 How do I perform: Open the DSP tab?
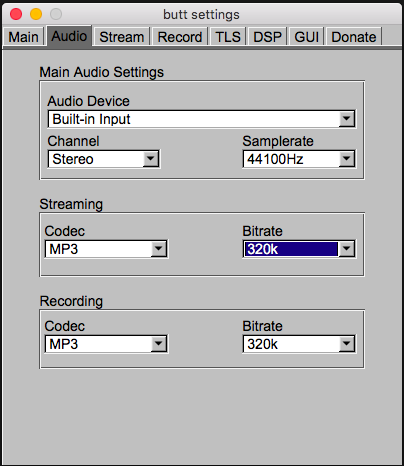click(268, 37)
